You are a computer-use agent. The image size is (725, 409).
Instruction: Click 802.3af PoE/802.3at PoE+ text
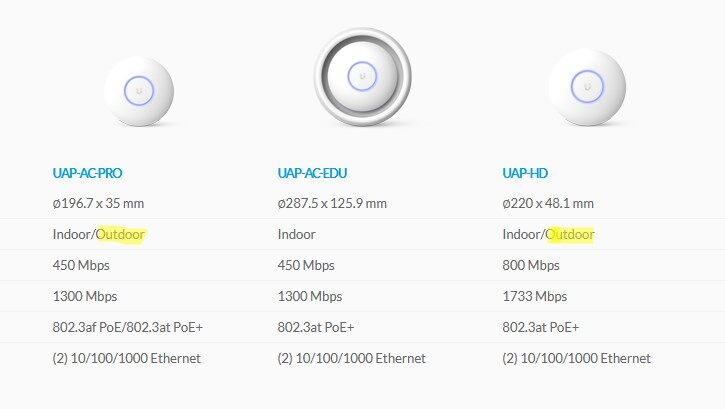[x=128, y=327]
